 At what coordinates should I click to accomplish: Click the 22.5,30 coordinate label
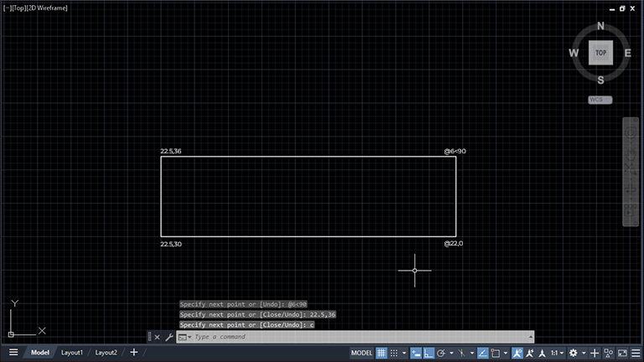coord(171,244)
